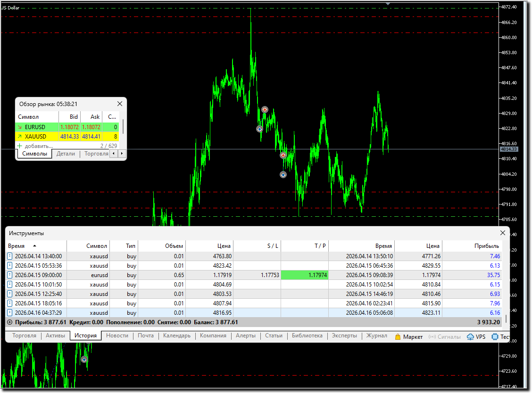
Task: Click the deal icon on the 2026.04.14 13:40:00 row
Action: click(x=9, y=256)
